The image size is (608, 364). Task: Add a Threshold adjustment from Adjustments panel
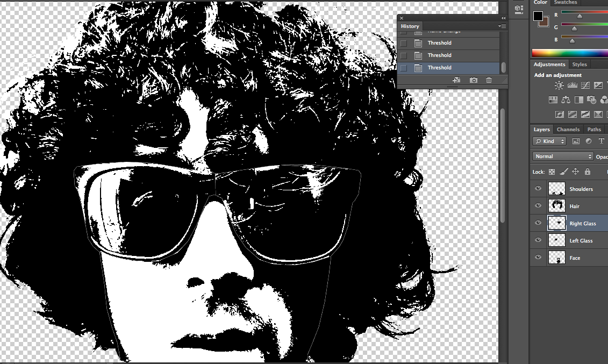[x=585, y=115]
